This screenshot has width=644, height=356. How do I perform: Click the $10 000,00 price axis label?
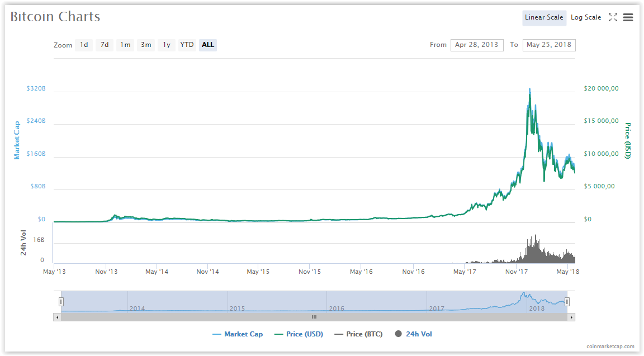pos(602,154)
